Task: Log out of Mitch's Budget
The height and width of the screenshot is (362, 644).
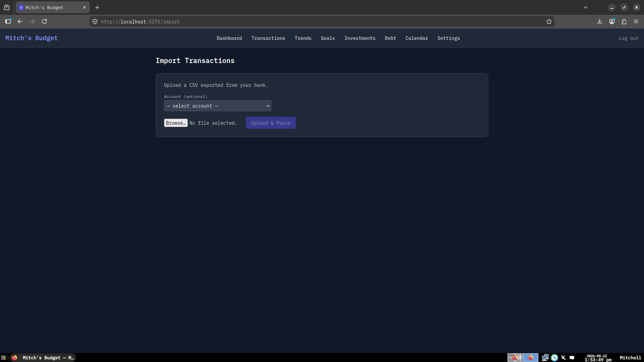Action: 629,38
